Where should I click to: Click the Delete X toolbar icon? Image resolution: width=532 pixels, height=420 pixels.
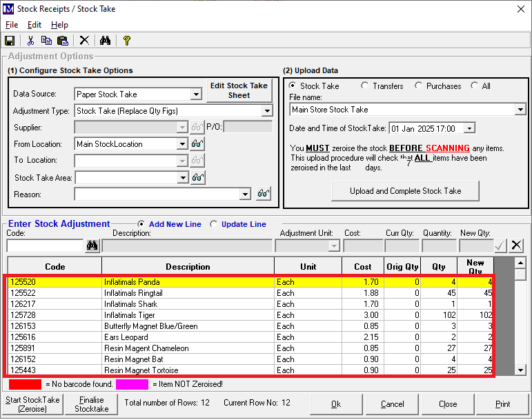click(84, 41)
